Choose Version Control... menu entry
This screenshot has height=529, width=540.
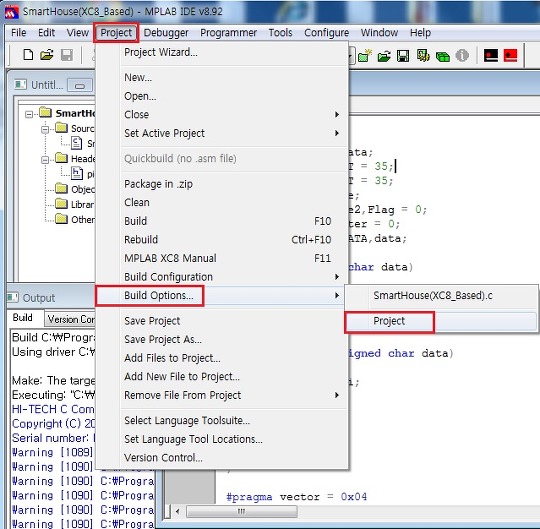pyautogui.click(x=222, y=458)
